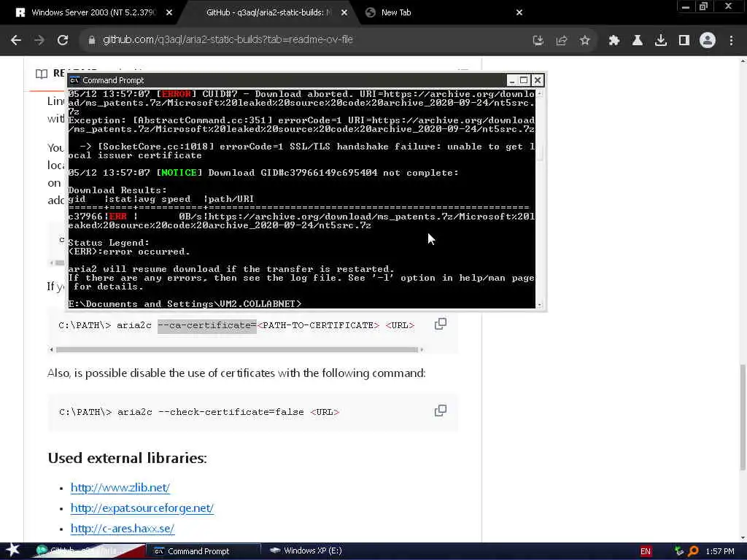Toggle the browser side panel
The image size is (747, 560).
pyautogui.click(x=684, y=41)
